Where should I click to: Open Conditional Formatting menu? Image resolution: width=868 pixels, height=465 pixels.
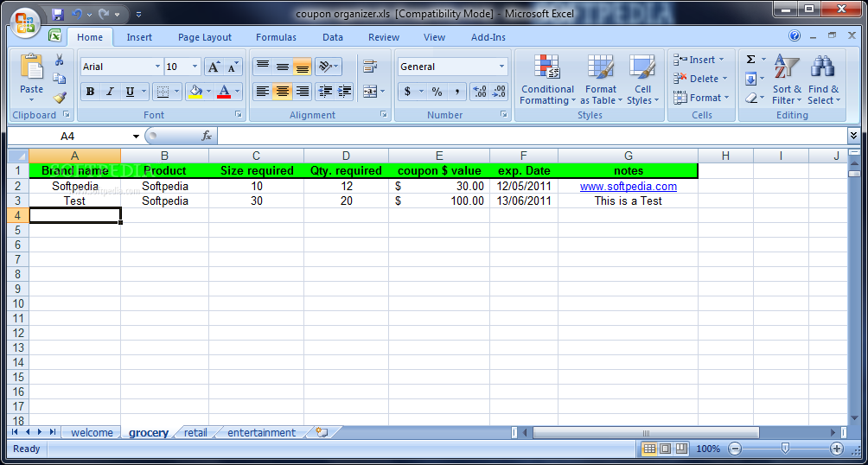coord(547,80)
